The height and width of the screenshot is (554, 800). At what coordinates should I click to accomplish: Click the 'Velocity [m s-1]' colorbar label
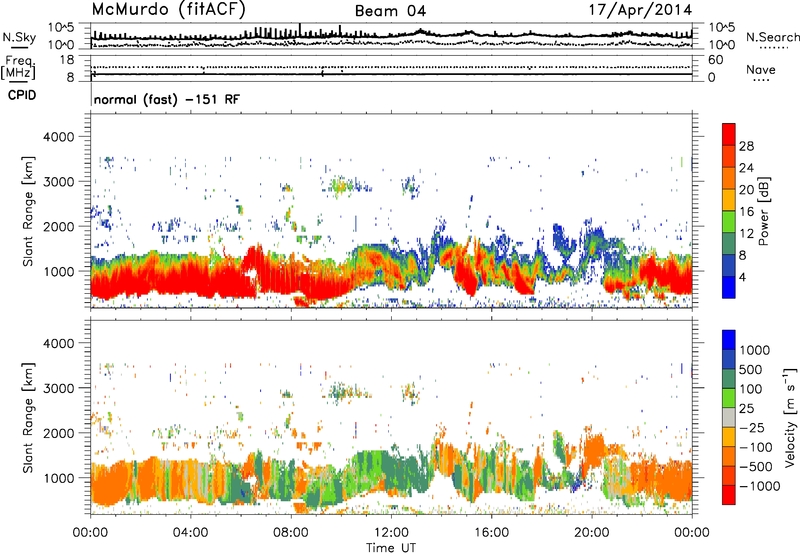click(790, 417)
